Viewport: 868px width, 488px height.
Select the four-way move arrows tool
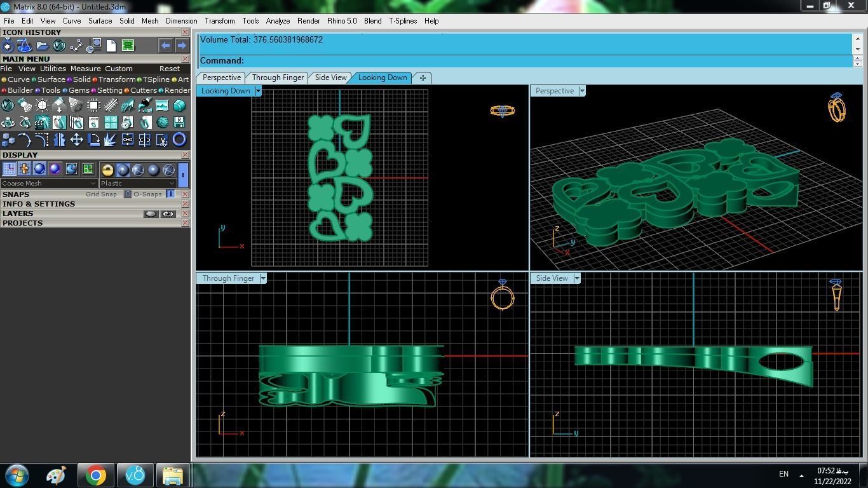click(76, 140)
